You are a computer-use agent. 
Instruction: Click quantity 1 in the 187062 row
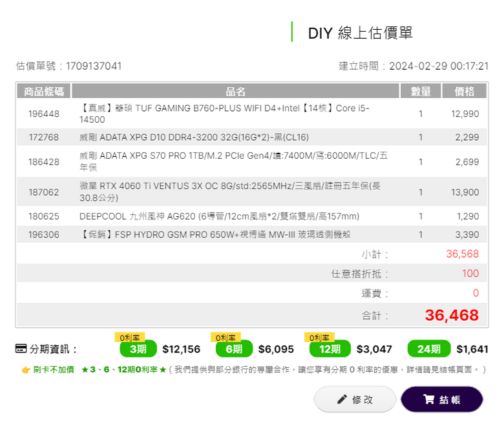(421, 192)
